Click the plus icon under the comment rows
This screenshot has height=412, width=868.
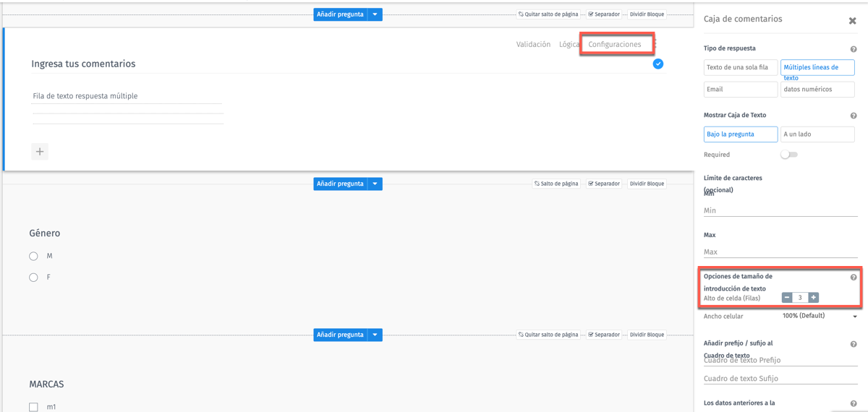[40, 152]
